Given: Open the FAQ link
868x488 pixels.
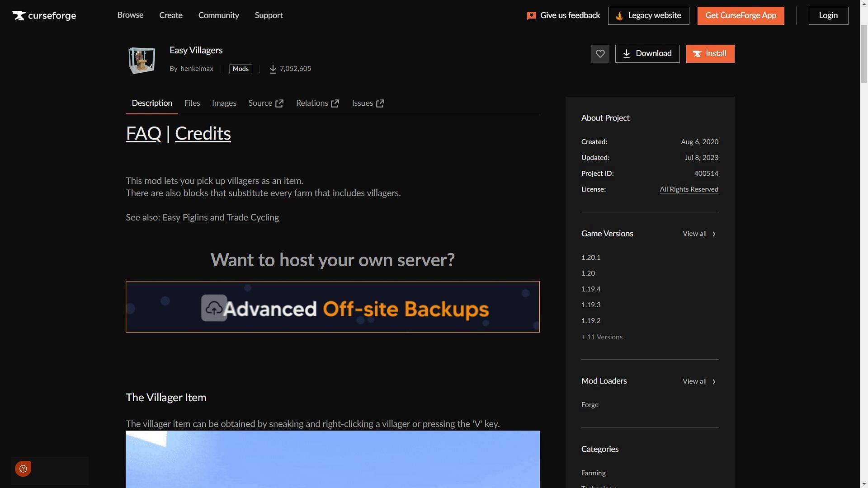Looking at the screenshot, I should (143, 134).
